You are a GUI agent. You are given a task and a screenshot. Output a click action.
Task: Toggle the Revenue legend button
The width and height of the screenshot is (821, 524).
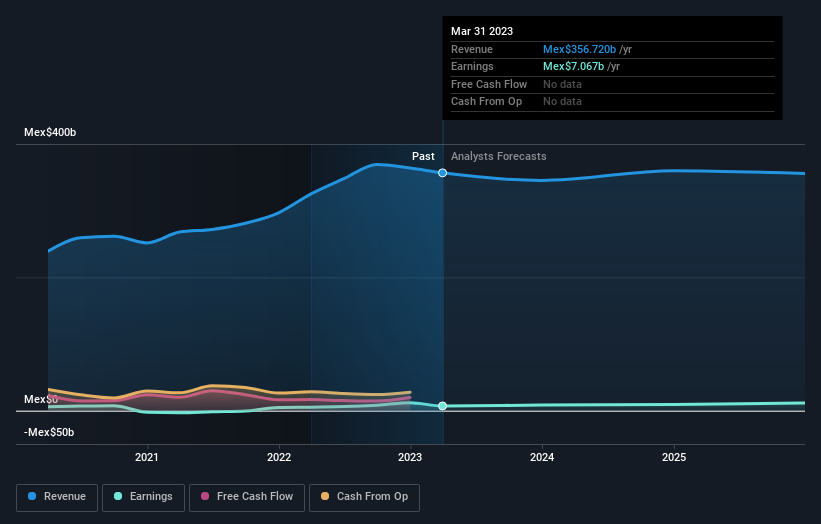57,497
